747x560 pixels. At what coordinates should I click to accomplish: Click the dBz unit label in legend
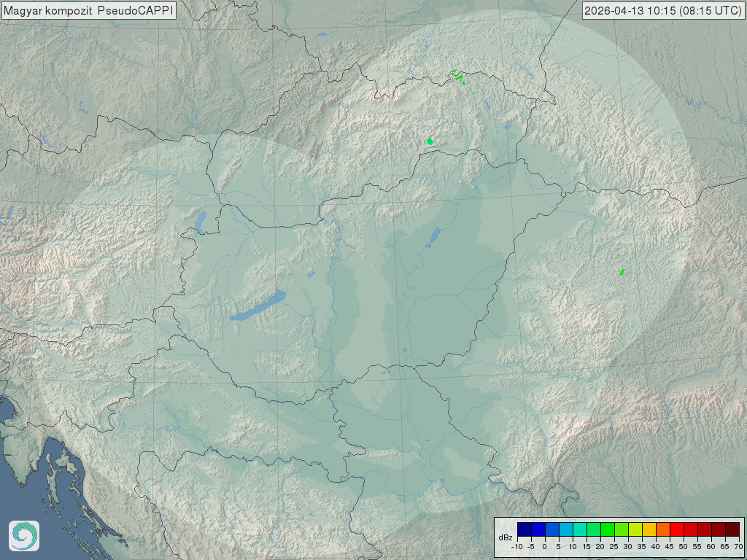click(505, 537)
